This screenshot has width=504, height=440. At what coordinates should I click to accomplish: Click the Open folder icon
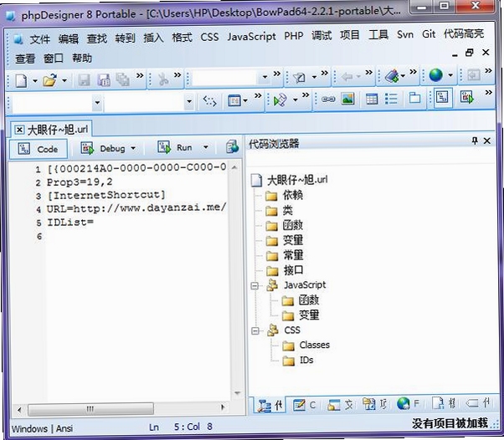(x=49, y=80)
